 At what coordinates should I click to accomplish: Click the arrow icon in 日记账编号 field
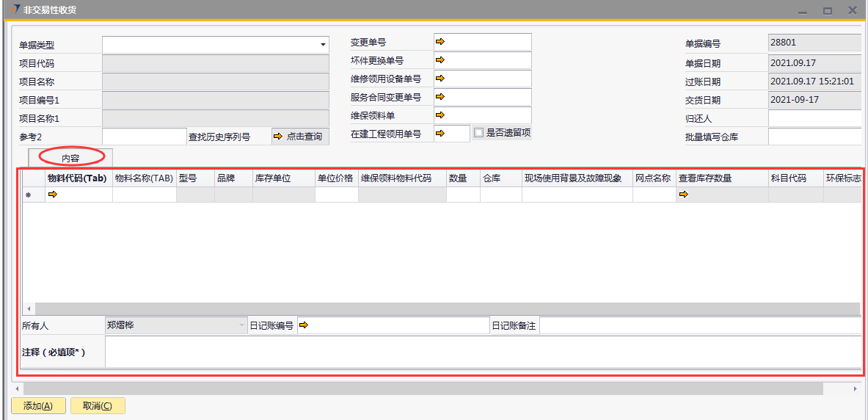303,325
